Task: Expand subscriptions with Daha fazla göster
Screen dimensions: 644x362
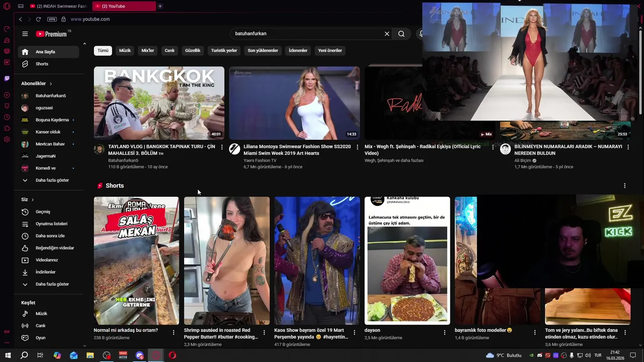Action: click(48, 180)
